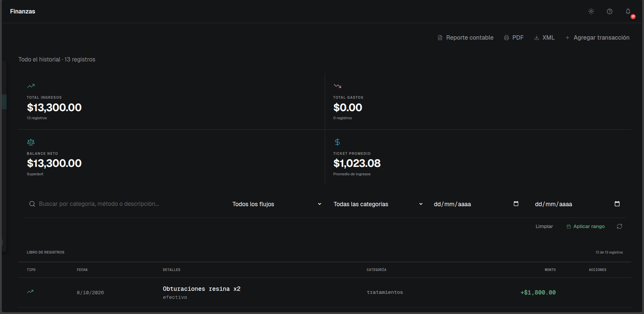
Task: Export as PDF
Action: pos(514,38)
